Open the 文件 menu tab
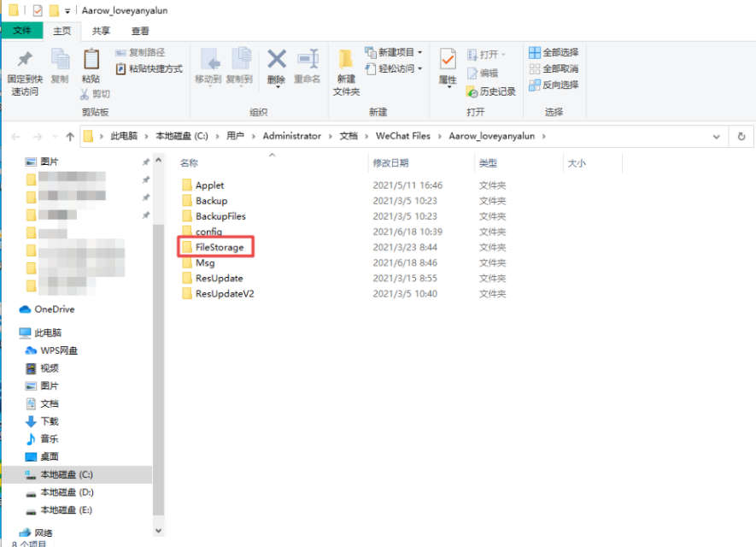 pyautogui.click(x=22, y=31)
